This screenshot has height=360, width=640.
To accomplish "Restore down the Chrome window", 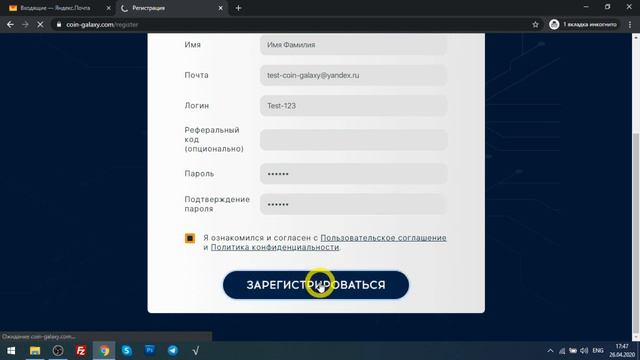I will click(x=607, y=7).
